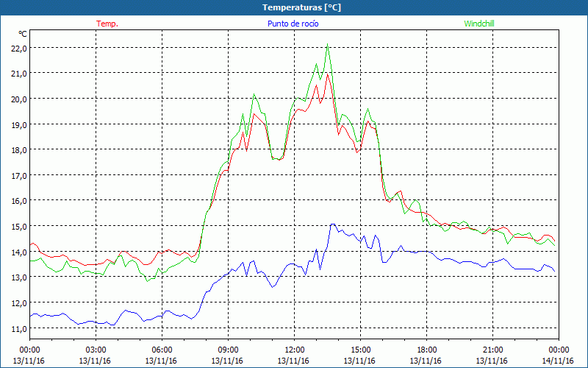Select the red 'Temp.' legend label
This screenshot has height=368, width=588.
coord(107,24)
